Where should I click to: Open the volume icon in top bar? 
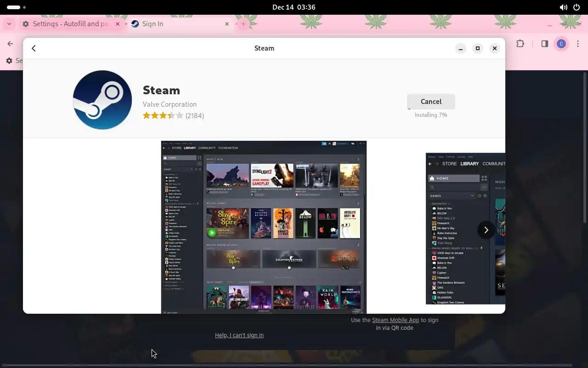pos(563,7)
